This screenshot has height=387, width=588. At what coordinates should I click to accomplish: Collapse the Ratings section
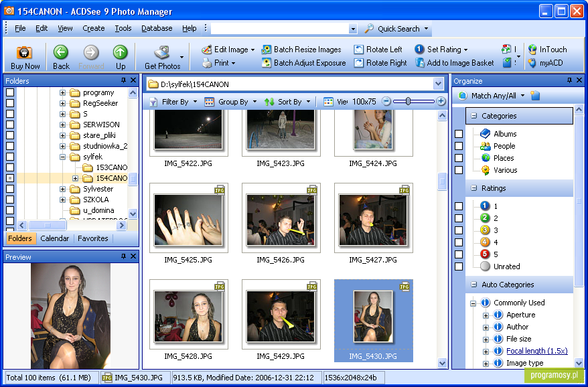tap(474, 188)
